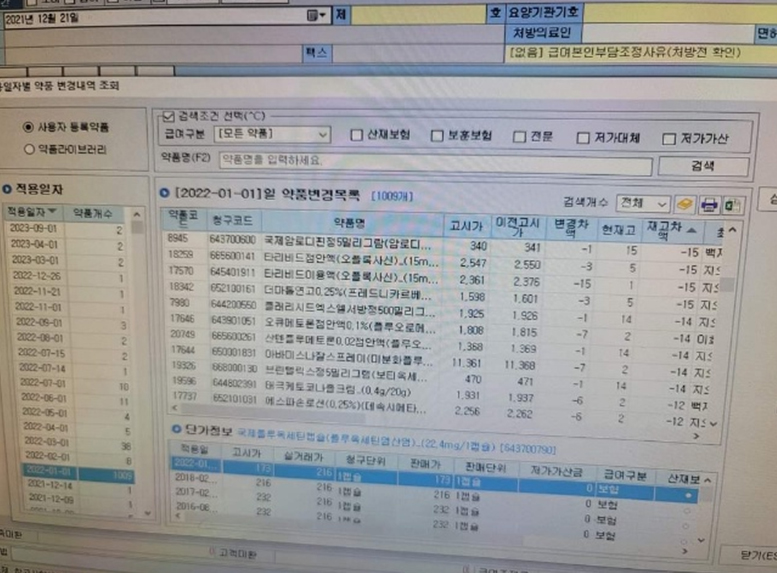The image size is (777, 573).
Task: Click the 저가가산금 header in 단가정보
Action: (555, 471)
